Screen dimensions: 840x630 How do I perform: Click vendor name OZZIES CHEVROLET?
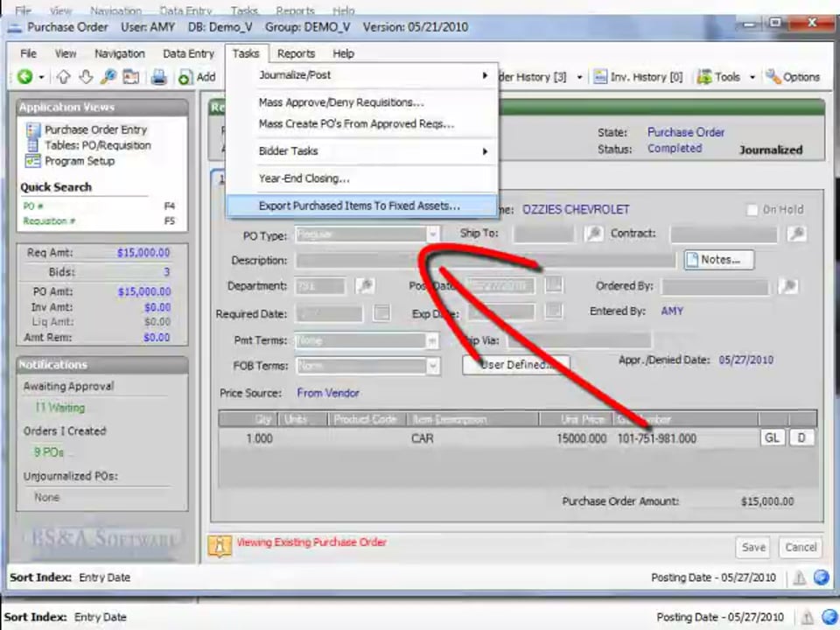[576, 209]
